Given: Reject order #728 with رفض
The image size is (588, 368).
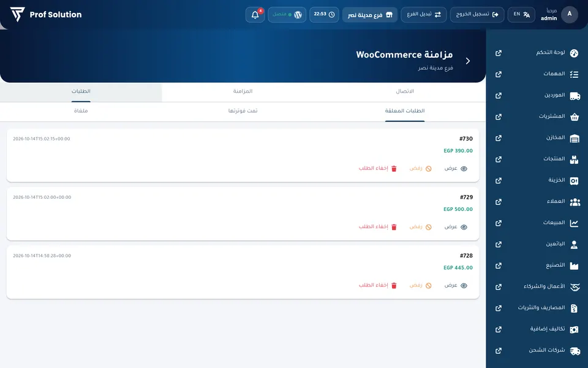Looking at the screenshot, I should click(420, 286).
